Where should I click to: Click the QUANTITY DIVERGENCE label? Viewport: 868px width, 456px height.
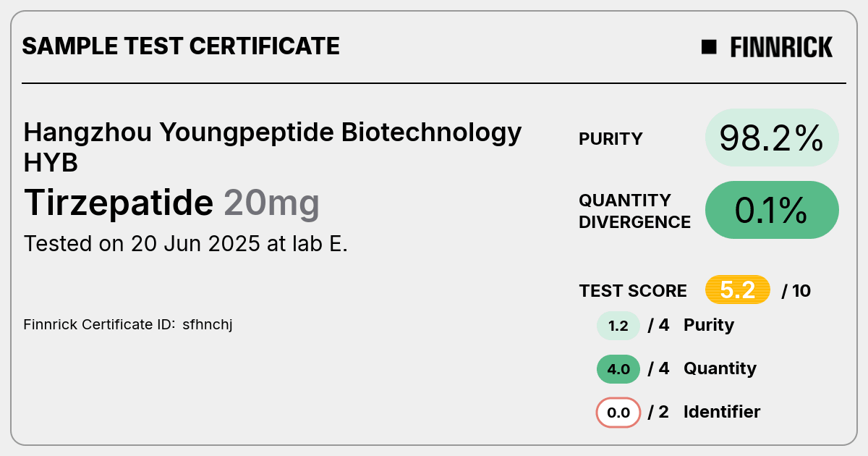pos(634,211)
